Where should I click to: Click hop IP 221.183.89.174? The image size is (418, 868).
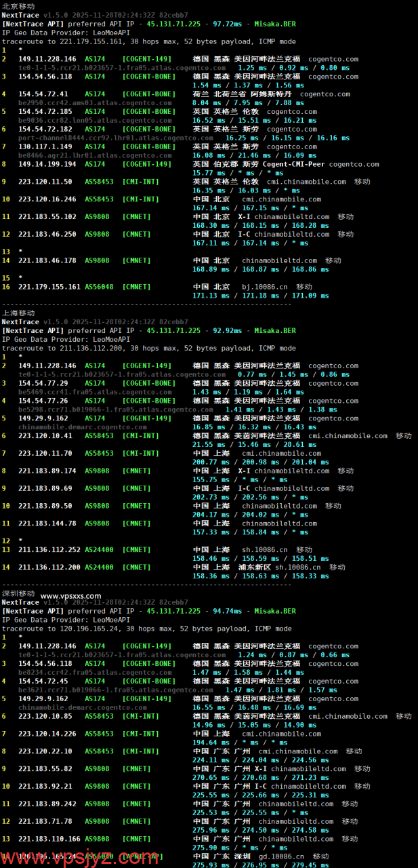[47, 471]
